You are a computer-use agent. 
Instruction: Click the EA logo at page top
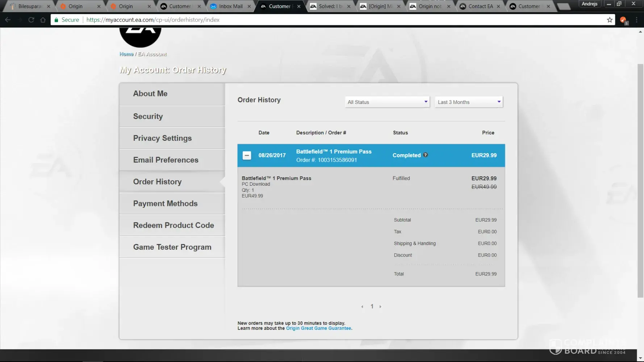point(140,36)
